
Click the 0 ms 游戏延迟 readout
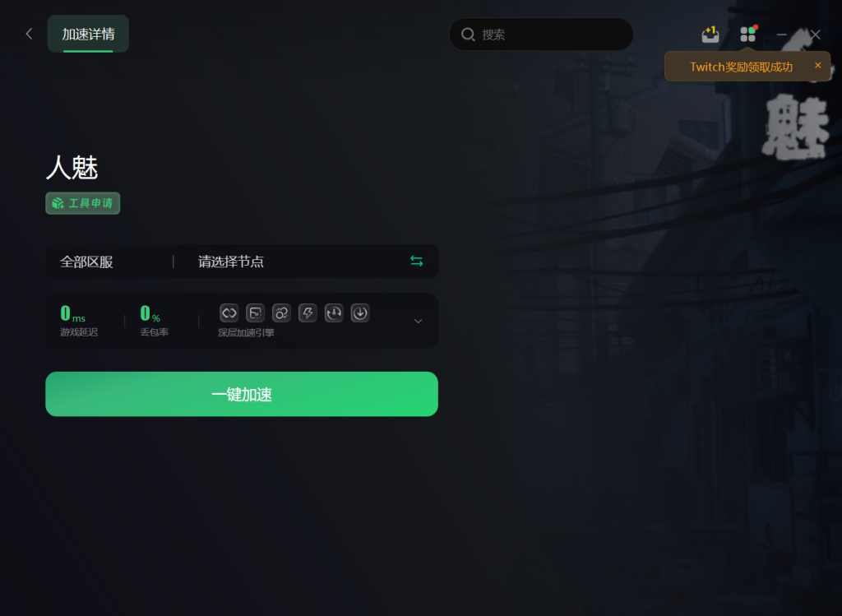click(78, 321)
